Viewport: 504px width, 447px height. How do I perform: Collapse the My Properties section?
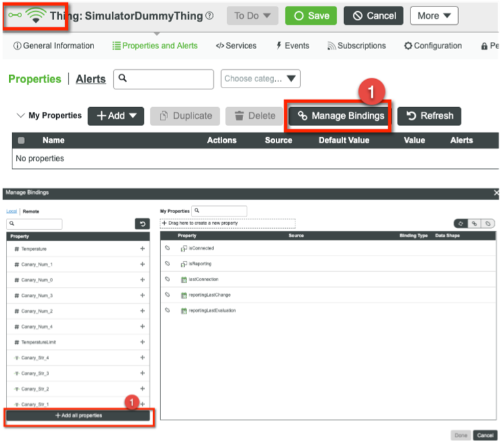20,116
